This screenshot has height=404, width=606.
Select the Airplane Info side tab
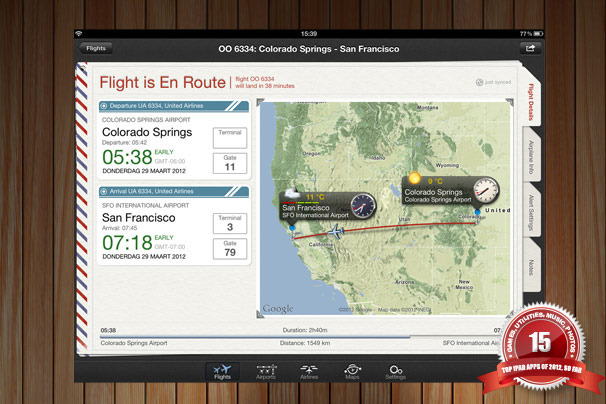(x=531, y=157)
